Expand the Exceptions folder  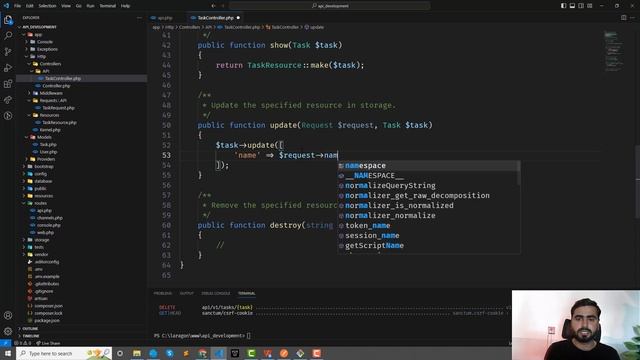point(47,49)
